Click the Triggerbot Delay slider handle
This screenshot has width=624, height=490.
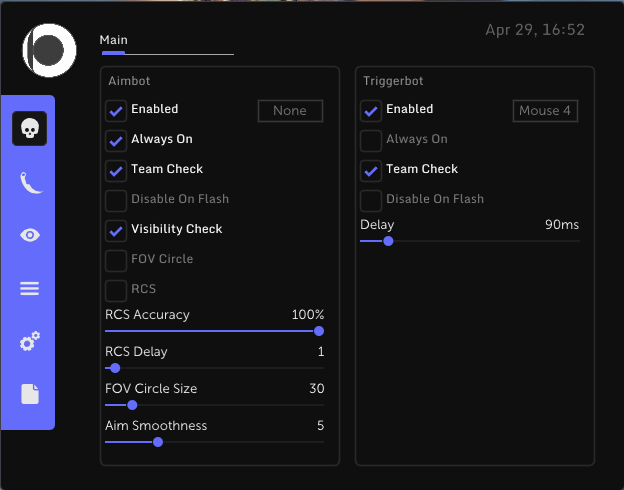pyautogui.click(x=388, y=241)
